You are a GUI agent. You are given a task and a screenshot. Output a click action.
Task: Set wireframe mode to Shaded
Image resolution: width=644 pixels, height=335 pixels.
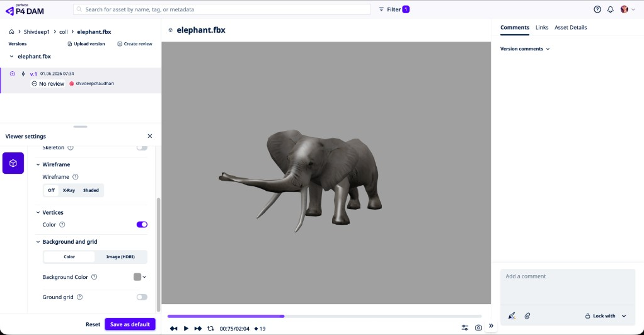[x=91, y=191]
